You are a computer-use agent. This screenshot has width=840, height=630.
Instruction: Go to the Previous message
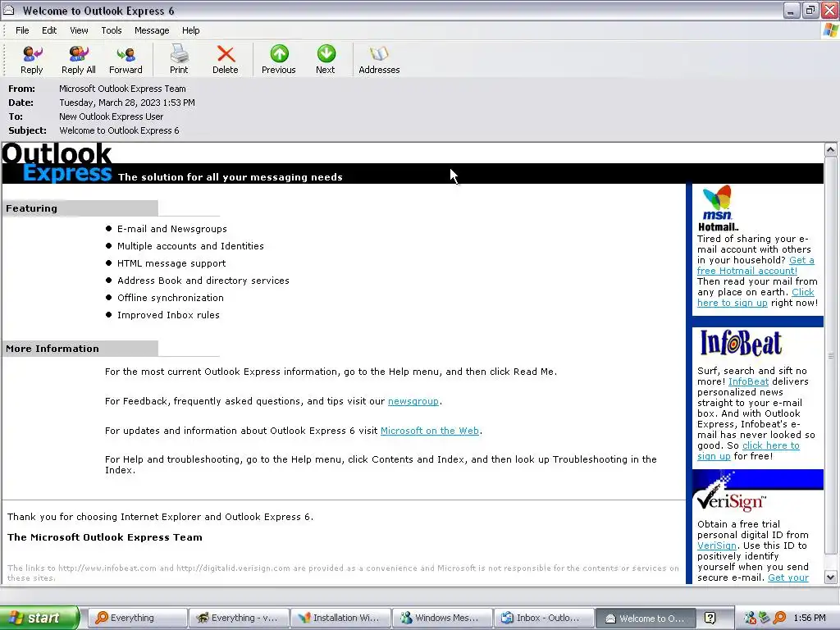[x=279, y=59]
